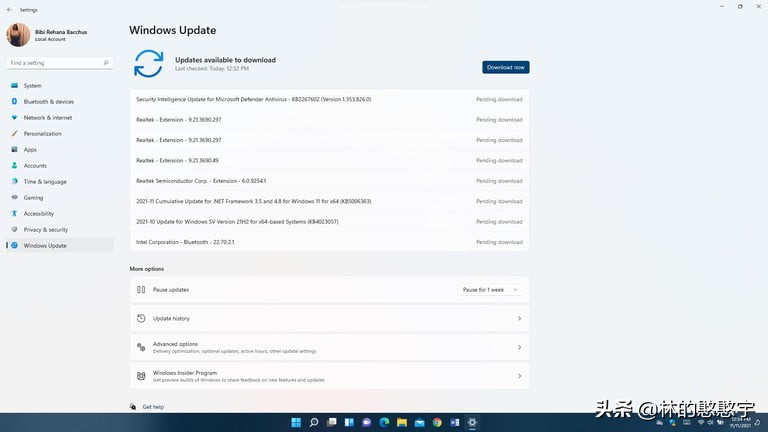768x432 pixels.
Task: Click Pending download beside Intel Corporation Bluetooth
Action: [x=499, y=242]
